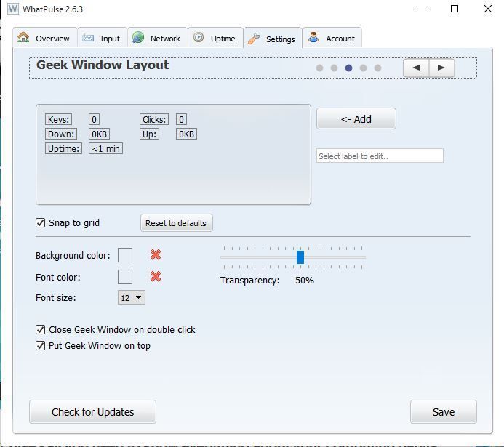Select the 0KB value next to Down
Viewport: 504px width, 447px height.
pyautogui.click(x=99, y=134)
